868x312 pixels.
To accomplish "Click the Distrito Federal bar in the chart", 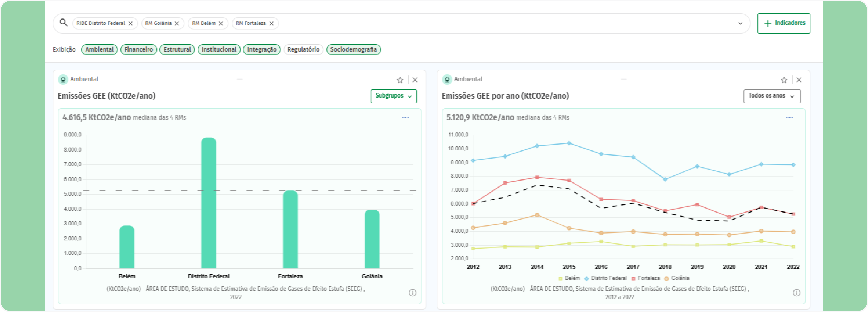I will pos(209,203).
